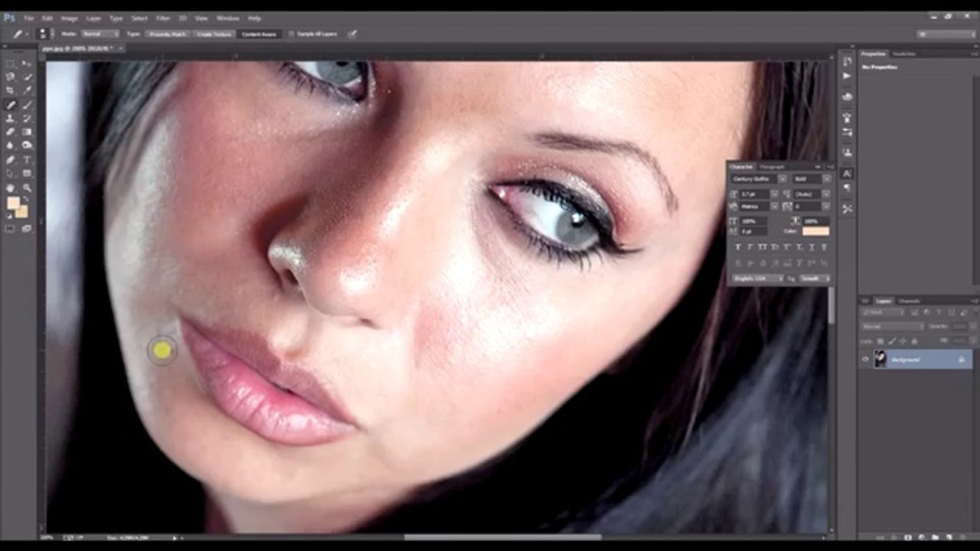Select the Brush tool

28,105
